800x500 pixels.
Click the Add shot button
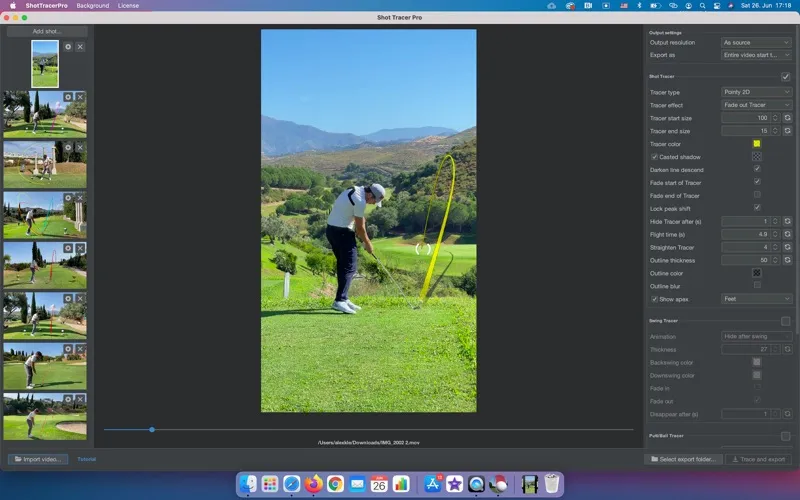pos(47,31)
